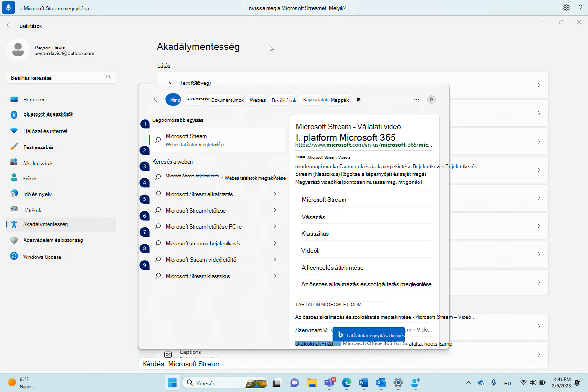Expand Microsoft Stream alkalmazás suggestion arrow
This screenshot has width=588, height=392.
(275, 194)
